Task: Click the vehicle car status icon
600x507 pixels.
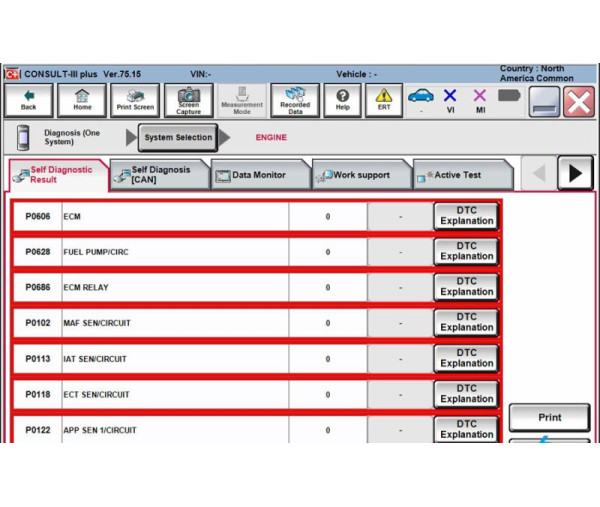Action: point(421,100)
